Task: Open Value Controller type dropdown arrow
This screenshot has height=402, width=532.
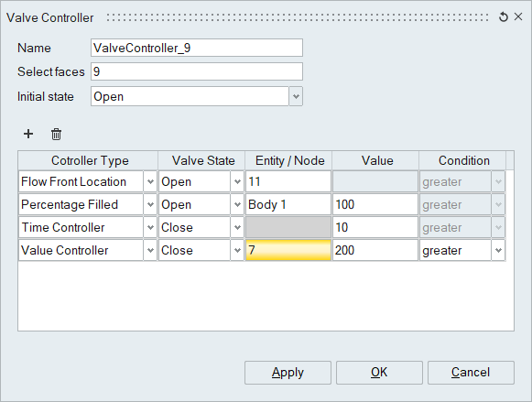Action: pyautogui.click(x=150, y=250)
